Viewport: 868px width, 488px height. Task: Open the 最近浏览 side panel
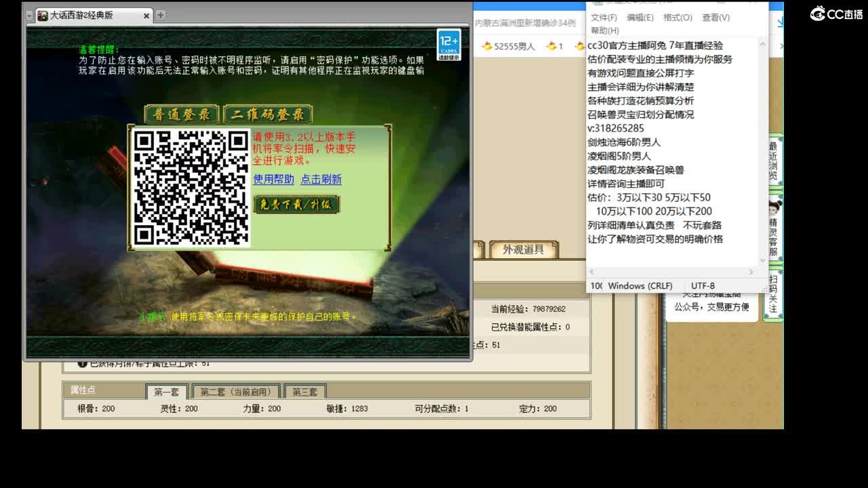pos(773,161)
